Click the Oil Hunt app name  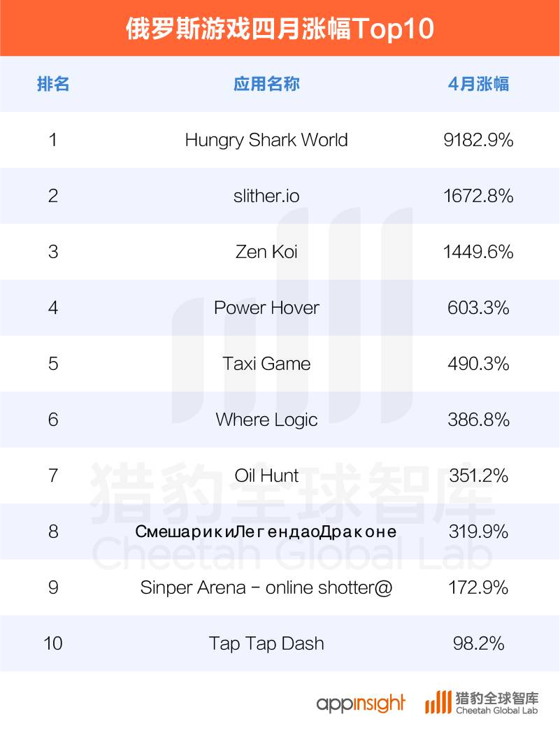[x=266, y=476]
